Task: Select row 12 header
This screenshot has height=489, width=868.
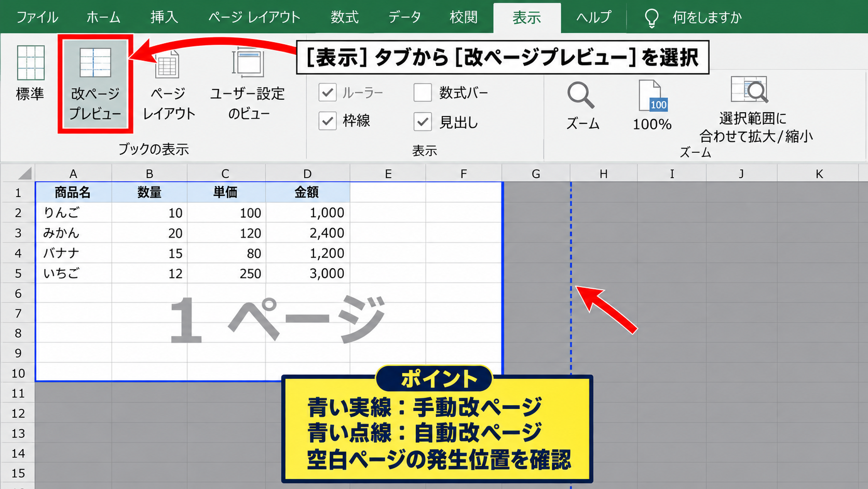Action: (18, 413)
